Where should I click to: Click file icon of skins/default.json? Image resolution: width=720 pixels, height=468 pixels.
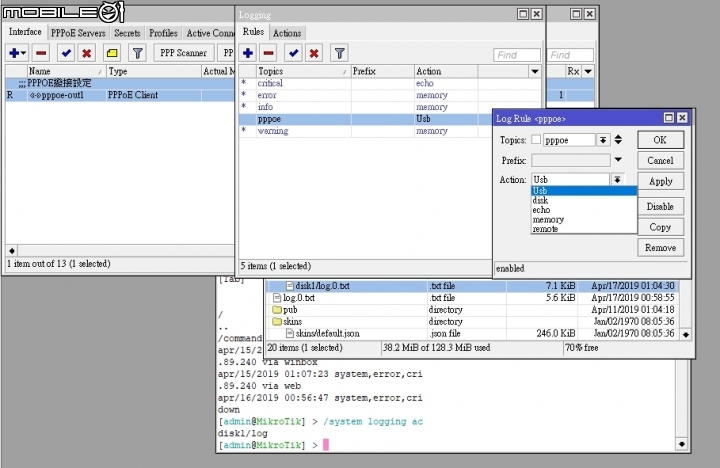click(290, 333)
